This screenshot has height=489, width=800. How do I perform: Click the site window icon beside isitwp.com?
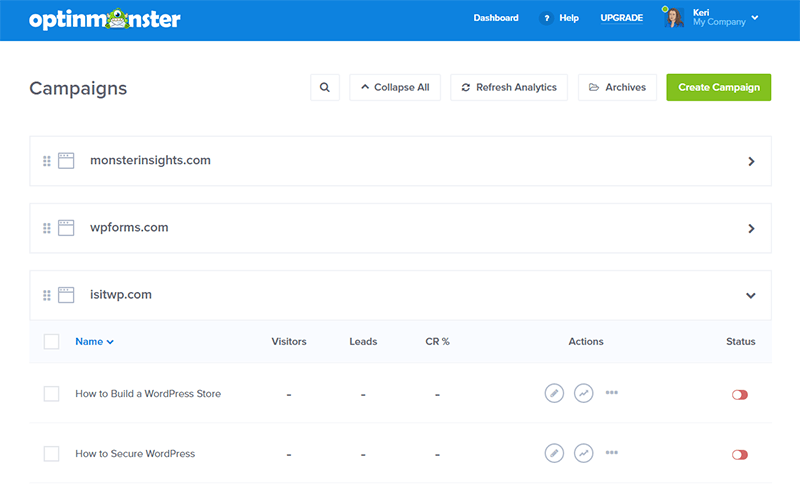coord(66,295)
